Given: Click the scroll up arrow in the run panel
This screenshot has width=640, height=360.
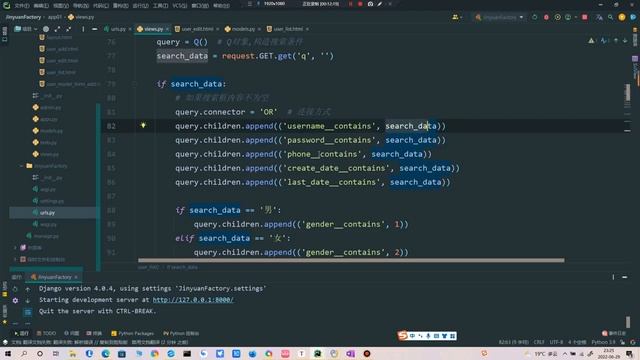Looking at the screenshot, I should (27, 289).
